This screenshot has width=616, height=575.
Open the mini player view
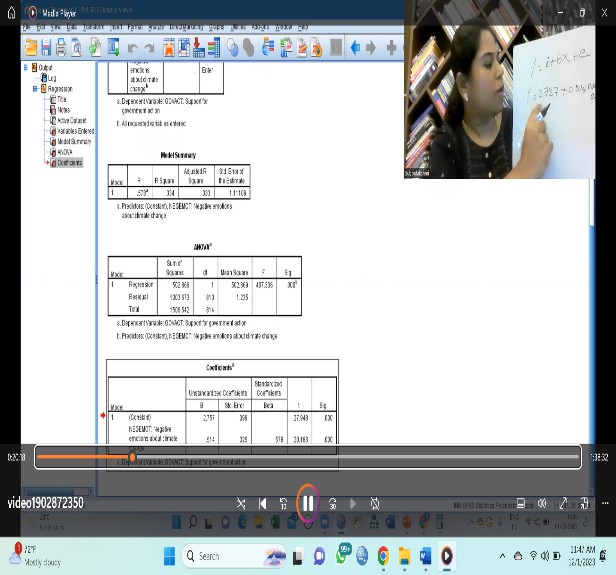point(584,503)
